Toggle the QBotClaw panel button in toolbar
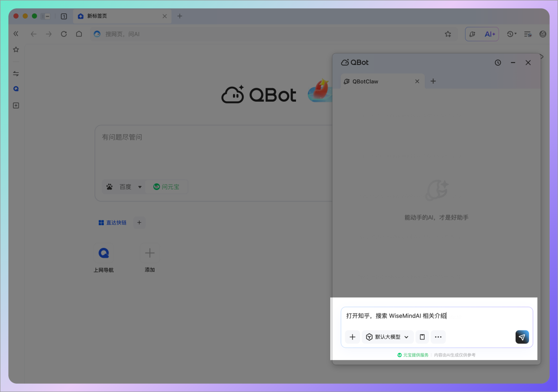 point(472,34)
